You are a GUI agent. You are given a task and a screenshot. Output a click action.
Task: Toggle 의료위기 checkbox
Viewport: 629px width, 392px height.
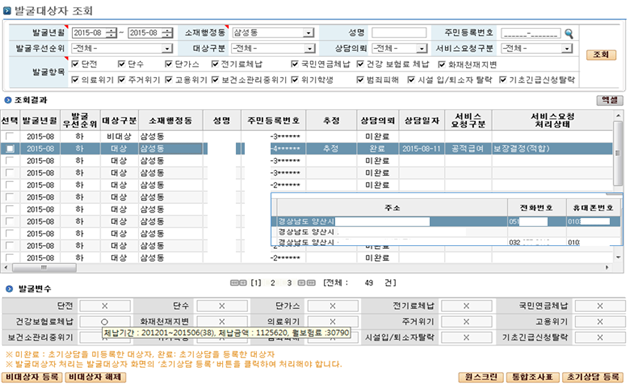point(75,80)
